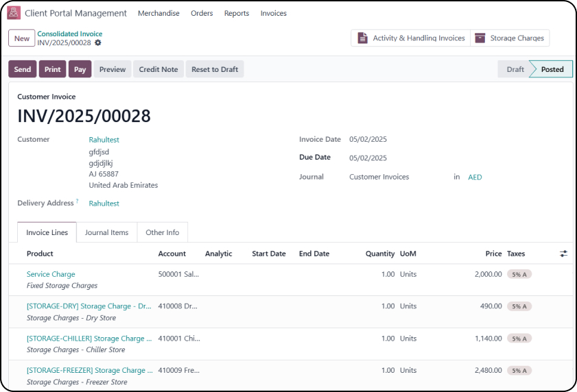The width and height of the screenshot is (577, 392).
Task: Open the Reports menu
Action: (x=237, y=13)
